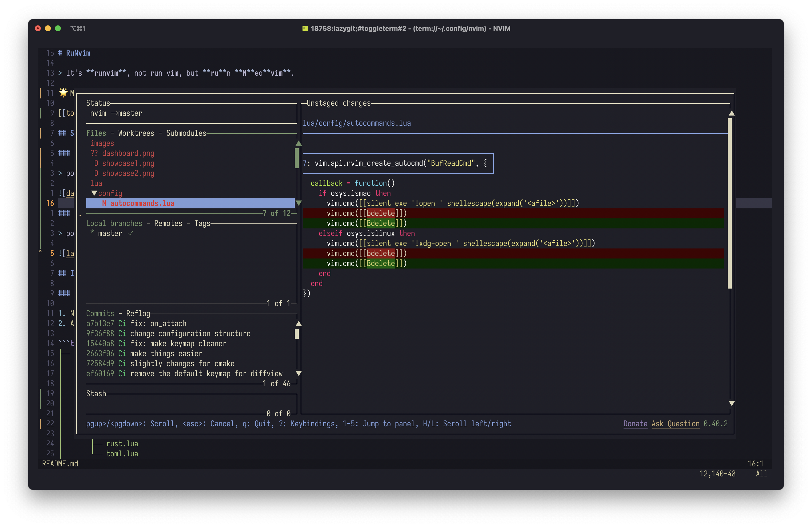Click the star emoji on line 11
This screenshot has height=527, width=812.
point(63,92)
